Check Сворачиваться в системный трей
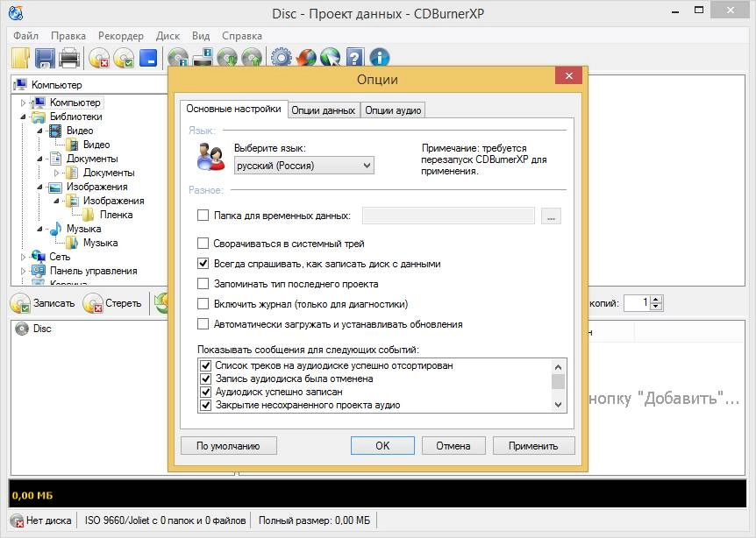 203,244
